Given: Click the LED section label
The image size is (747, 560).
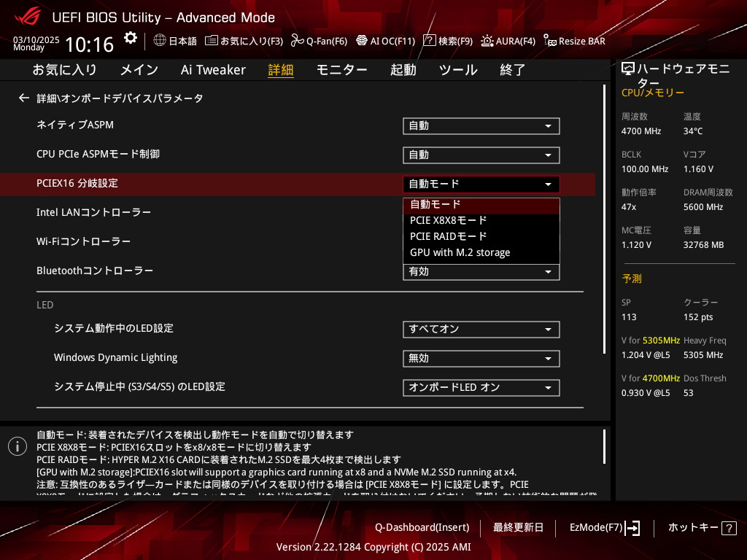Looking at the screenshot, I should (x=44, y=305).
